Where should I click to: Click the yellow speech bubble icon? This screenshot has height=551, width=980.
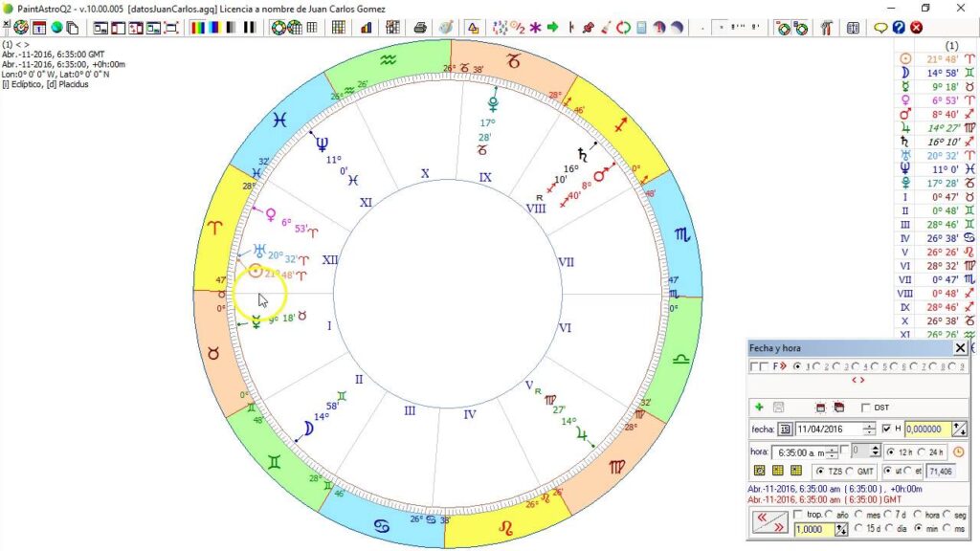coord(881,28)
